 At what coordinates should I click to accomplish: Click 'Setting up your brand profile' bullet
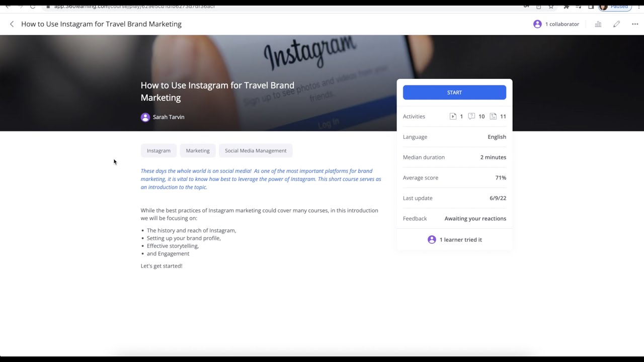pos(184,238)
